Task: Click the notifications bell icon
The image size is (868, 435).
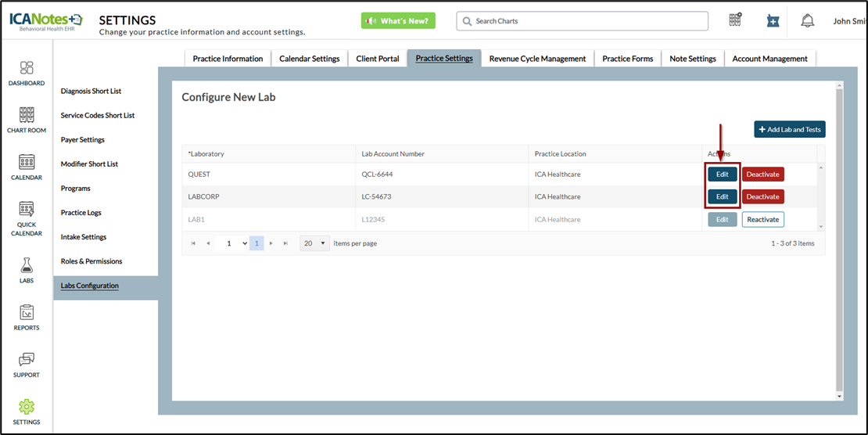Action: click(807, 21)
